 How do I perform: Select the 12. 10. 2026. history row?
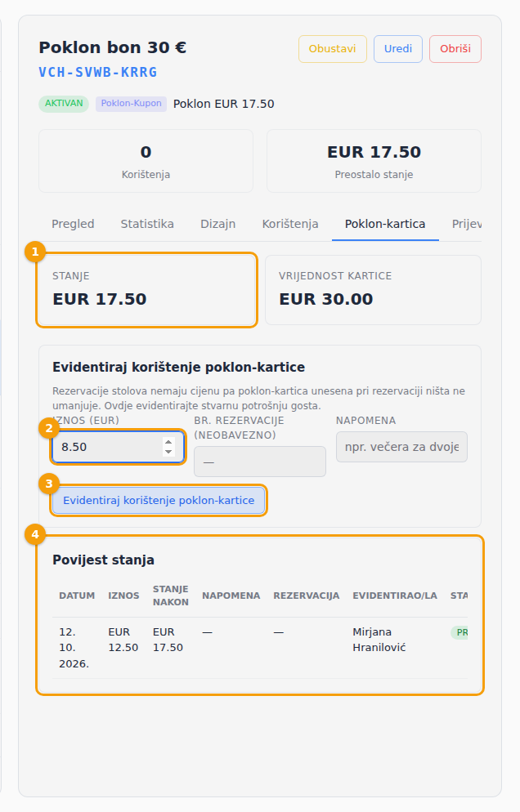[x=260, y=647]
